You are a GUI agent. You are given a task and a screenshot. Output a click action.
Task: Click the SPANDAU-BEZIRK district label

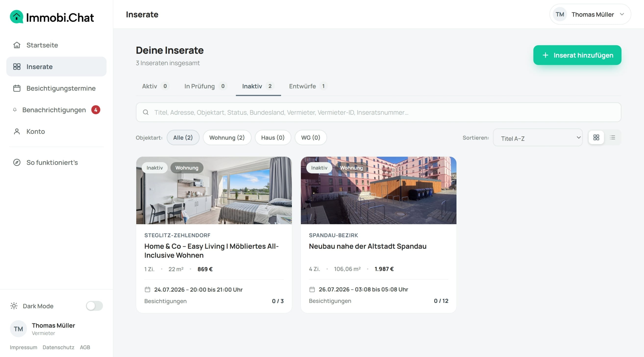coord(333,235)
